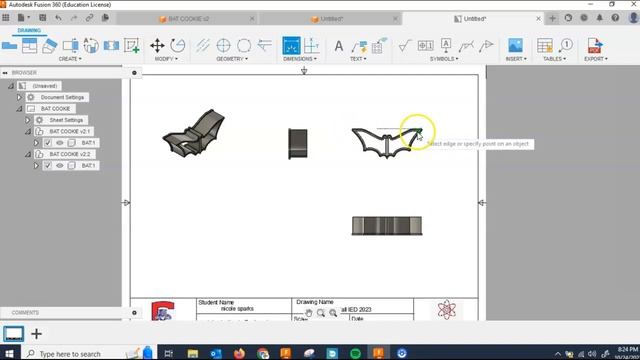This screenshot has height=360, width=640.
Task: Click the active Dimension tool
Action: pyautogui.click(x=291, y=46)
